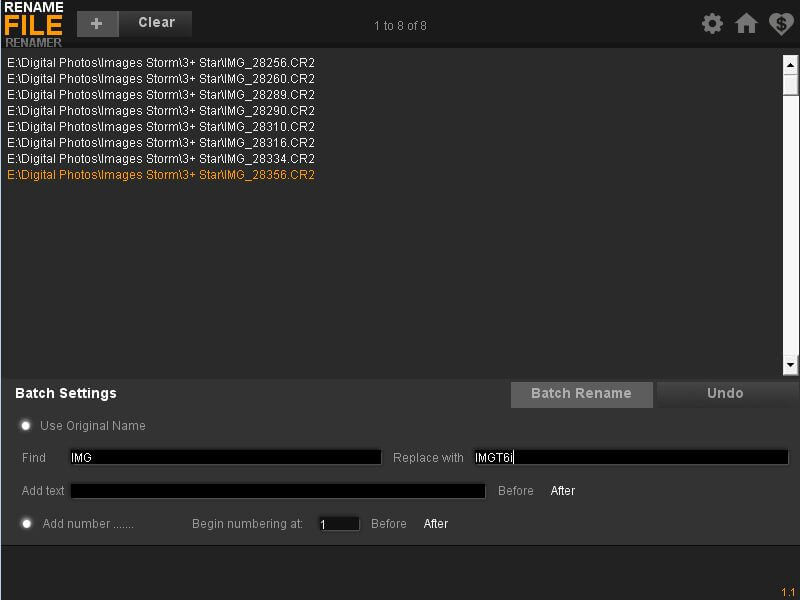Click the Add text input field

click(280, 491)
